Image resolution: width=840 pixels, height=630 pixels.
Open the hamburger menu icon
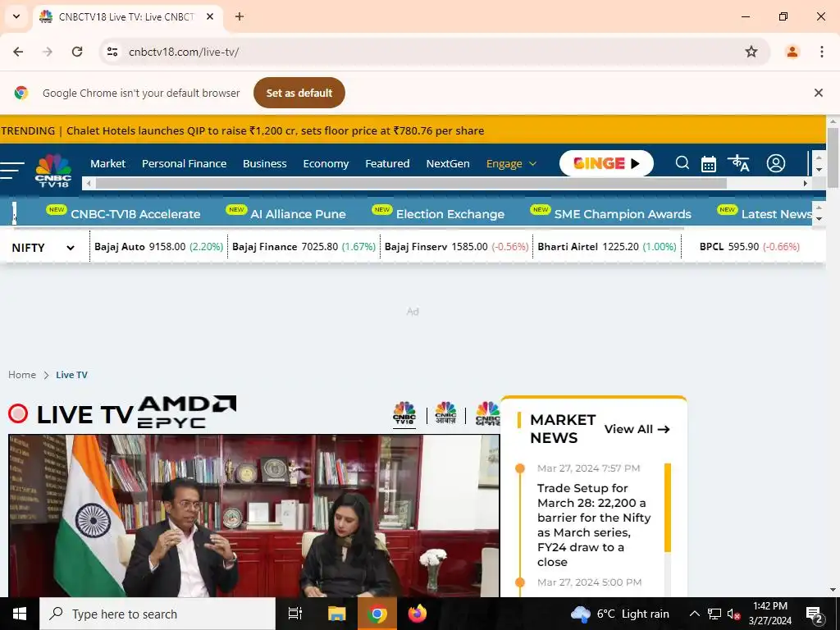tap(11, 170)
